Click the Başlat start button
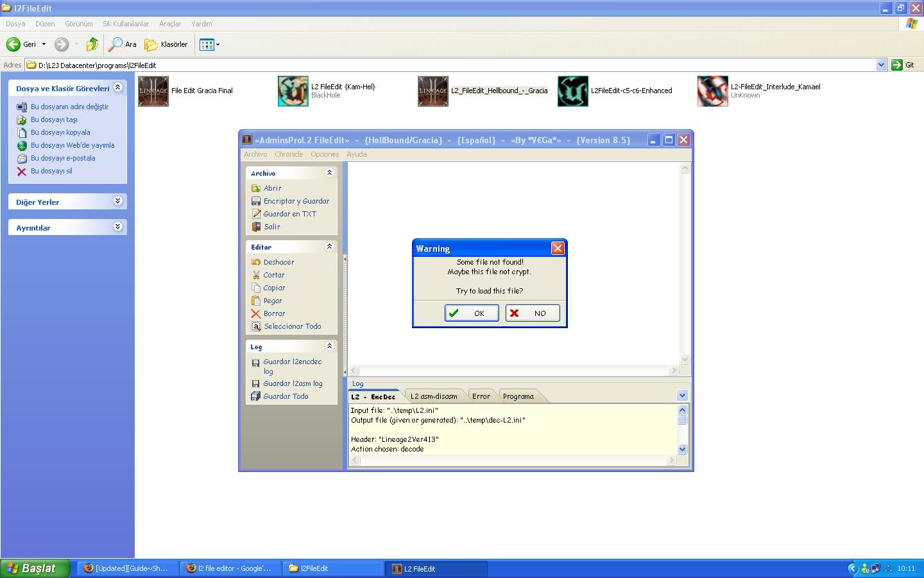Screen dimensions: 924x578 [x=35, y=568]
